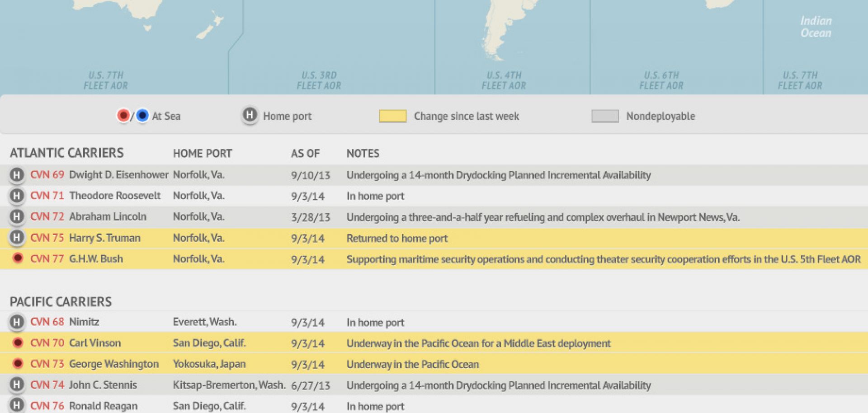
Task: Click the John C. Stennis carrier name
Action: click(103, 385)
